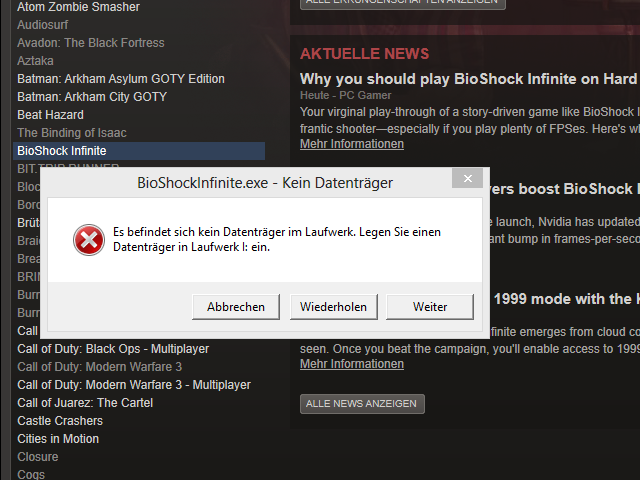
Task: Select The Binding of Isaac
Action: (x=72, y=133)
